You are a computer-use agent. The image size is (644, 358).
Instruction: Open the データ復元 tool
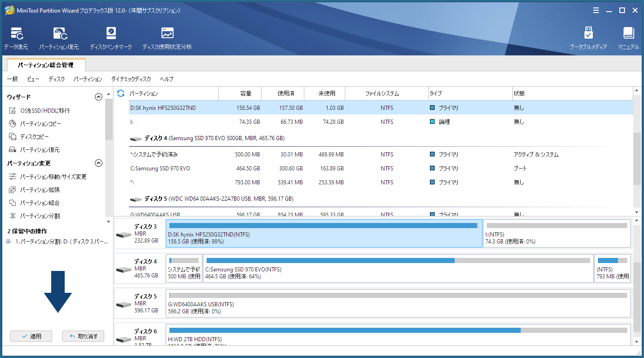[16, 38]
